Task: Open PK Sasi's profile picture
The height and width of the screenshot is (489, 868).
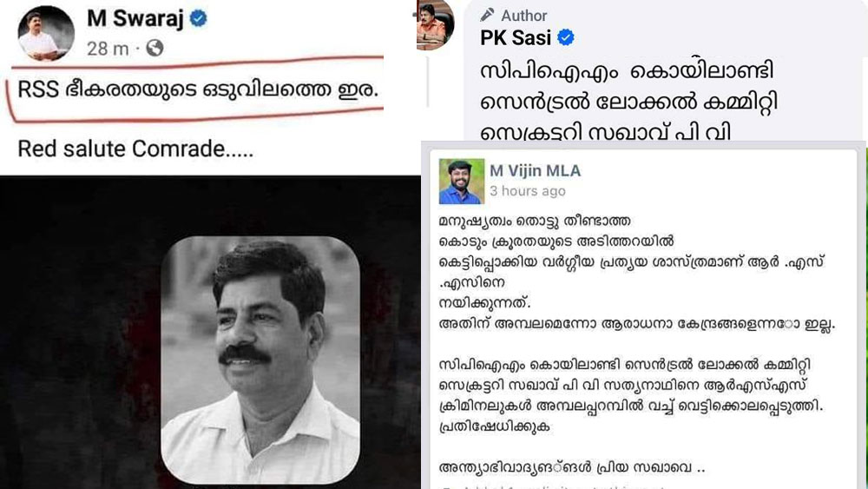Action: coord(436,25)
